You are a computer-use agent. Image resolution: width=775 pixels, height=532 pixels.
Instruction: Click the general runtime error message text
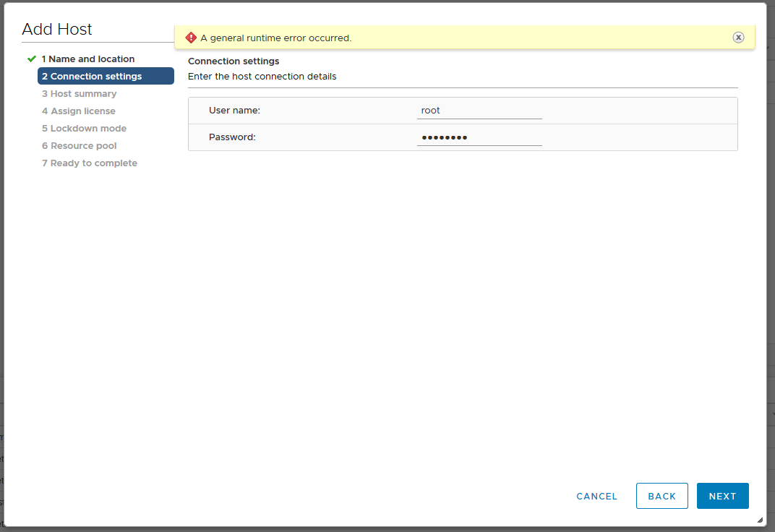(x=275, y=38)
